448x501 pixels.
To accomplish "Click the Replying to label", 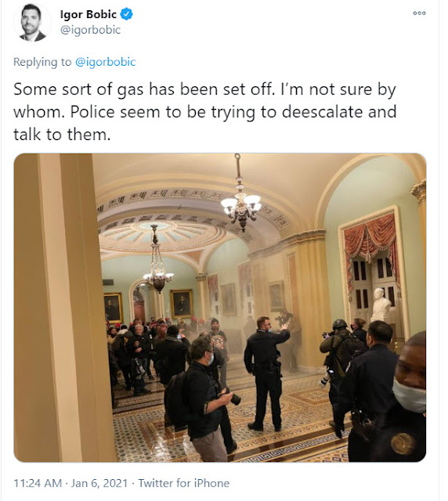I will tap(42, 62).
